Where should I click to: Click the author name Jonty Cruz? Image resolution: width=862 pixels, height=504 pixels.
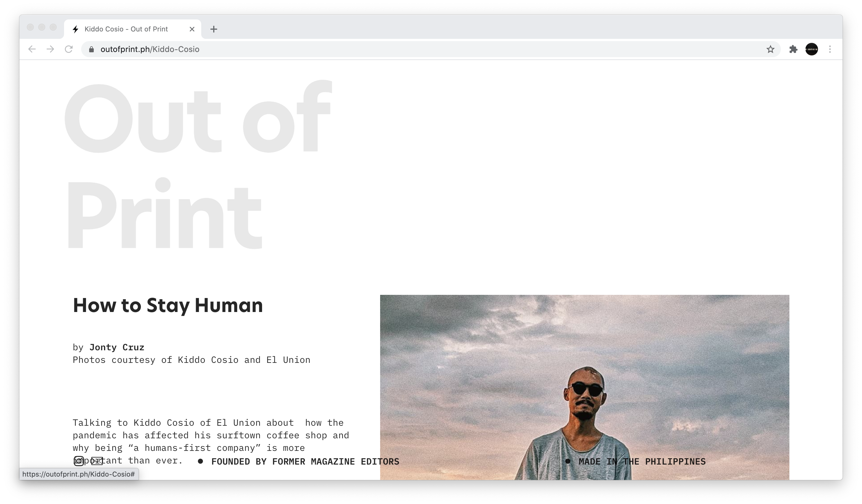pyautogui.click(x=117, y=347)
